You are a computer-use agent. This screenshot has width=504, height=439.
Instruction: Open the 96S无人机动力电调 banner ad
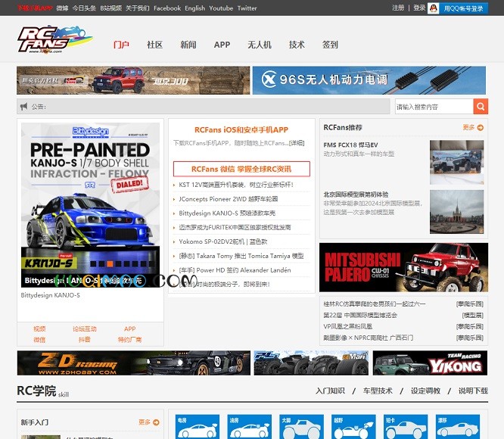coord(369,80)
